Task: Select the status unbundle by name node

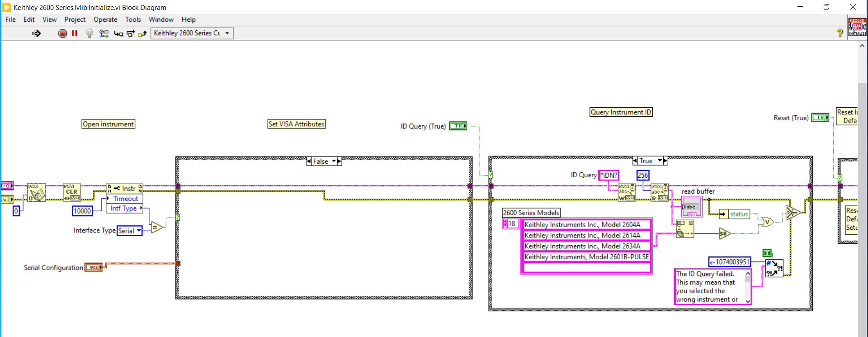Action: pyautogui.click(x=734, y=214)
